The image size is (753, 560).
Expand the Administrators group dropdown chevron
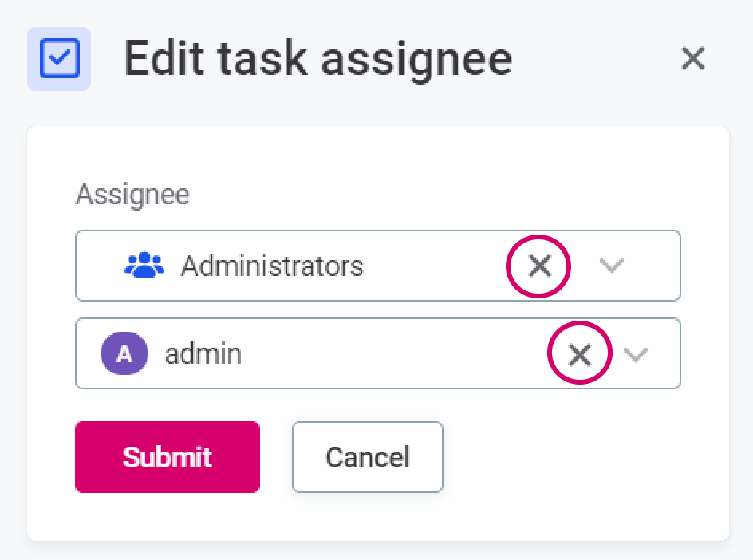point(611,266)
